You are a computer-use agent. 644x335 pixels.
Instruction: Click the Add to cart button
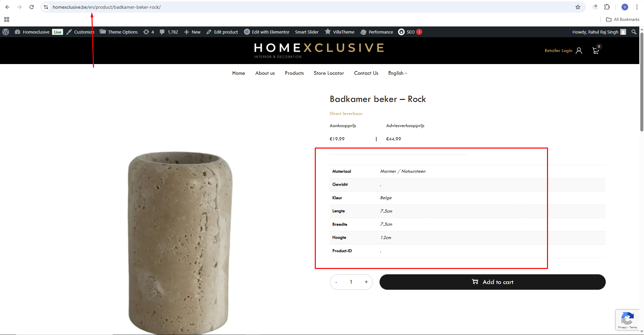[x=492, y=282]
